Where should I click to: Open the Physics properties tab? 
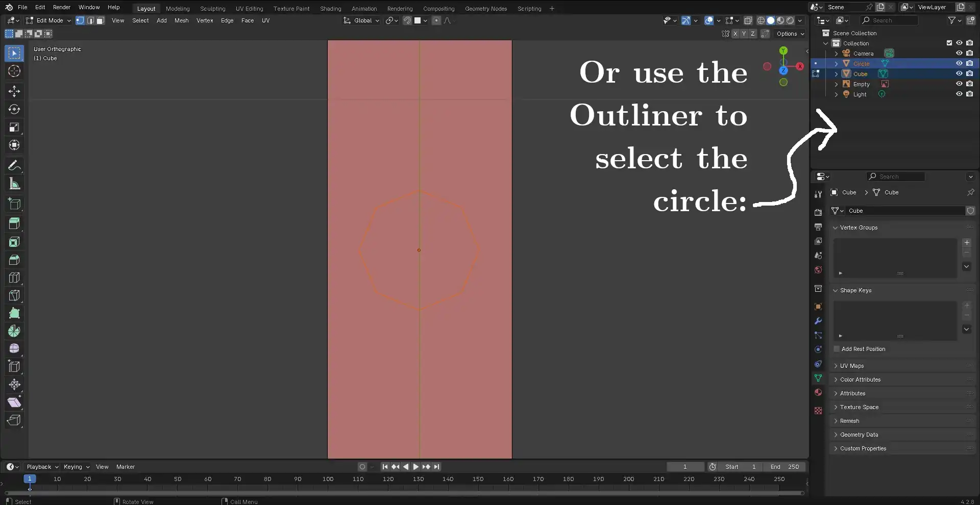[x=818, y=349]
